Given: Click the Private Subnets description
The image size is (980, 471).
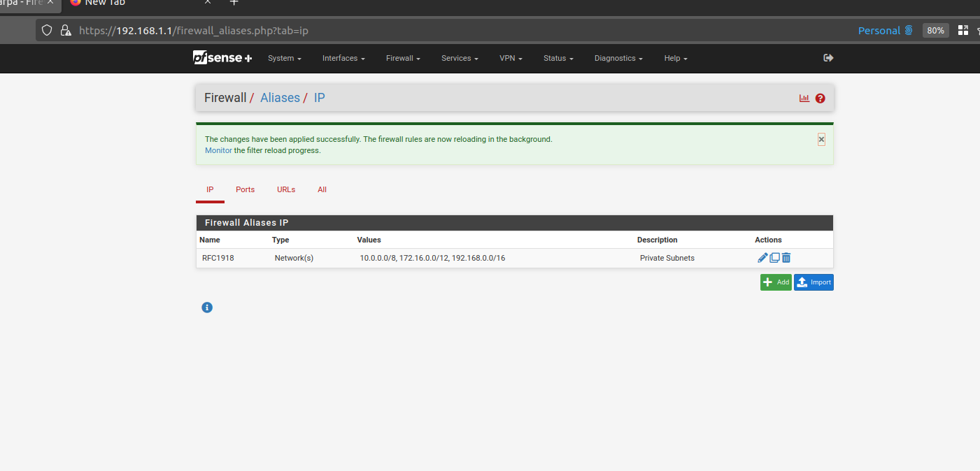Looking at the screenshot, I should [667, 258].
